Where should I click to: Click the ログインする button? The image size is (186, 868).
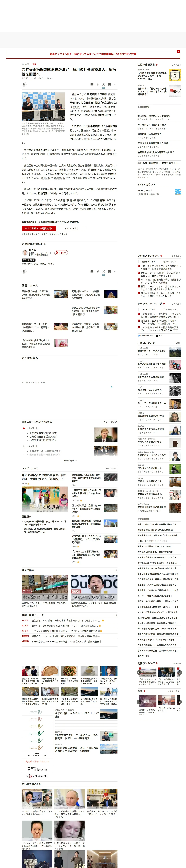pyautogui.click(x=72, y=228)
